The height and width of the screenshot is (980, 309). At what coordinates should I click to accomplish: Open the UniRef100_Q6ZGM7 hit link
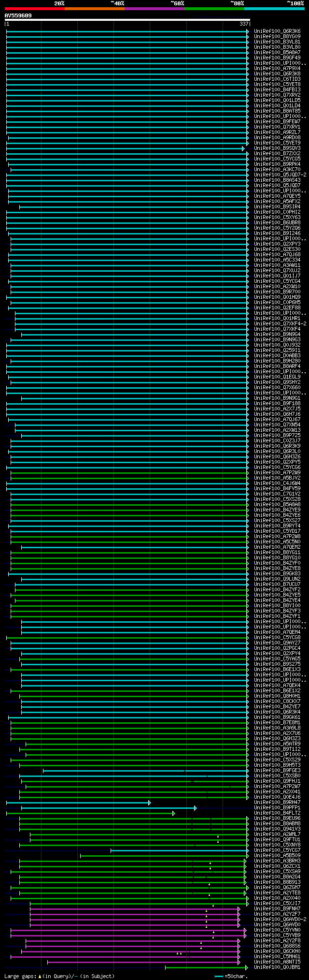(277, 888)
